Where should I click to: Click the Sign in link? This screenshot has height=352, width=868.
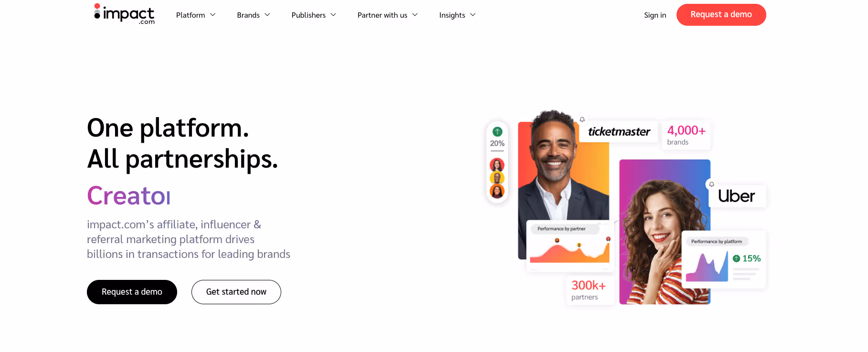[655, 15]
